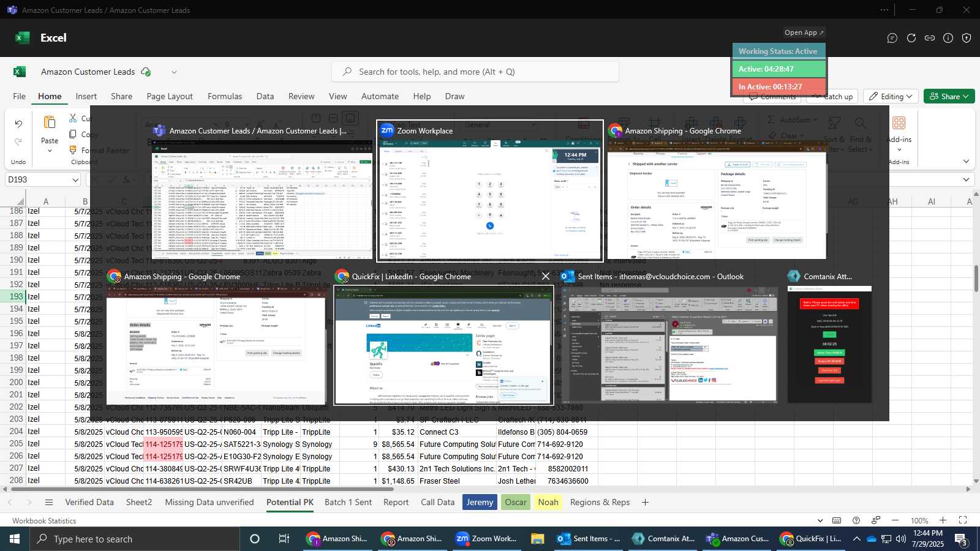Open the info icon in Teams header

coord(948,38)
